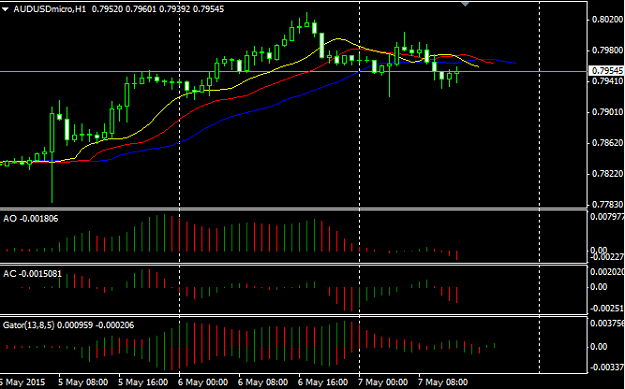Click the AO -0.001806 indicator label
The height and width of the screenshot is (389, 625).
(x=31, y=218)
